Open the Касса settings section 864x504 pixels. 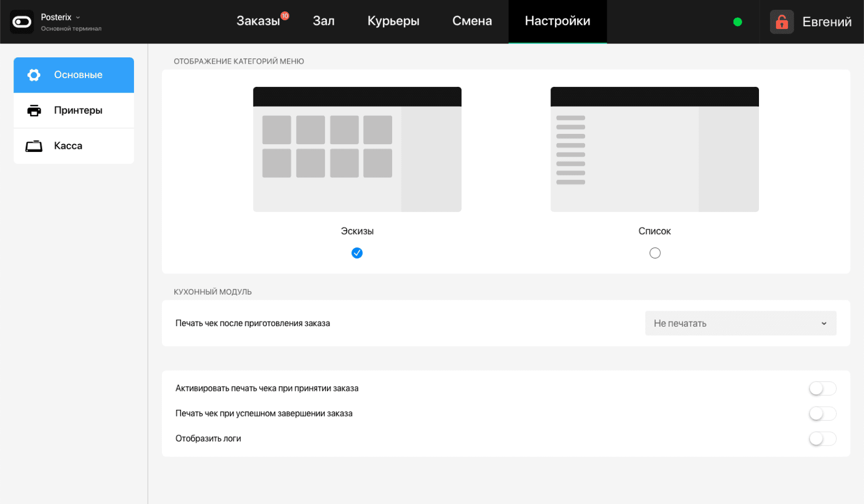[74, 146]
